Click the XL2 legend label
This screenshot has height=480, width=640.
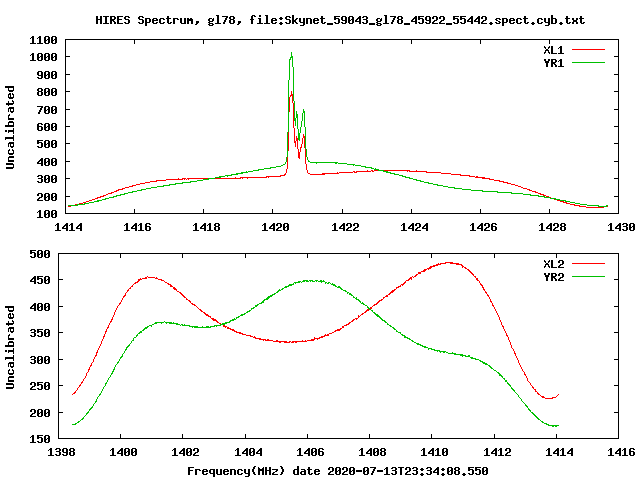[553, 264]
